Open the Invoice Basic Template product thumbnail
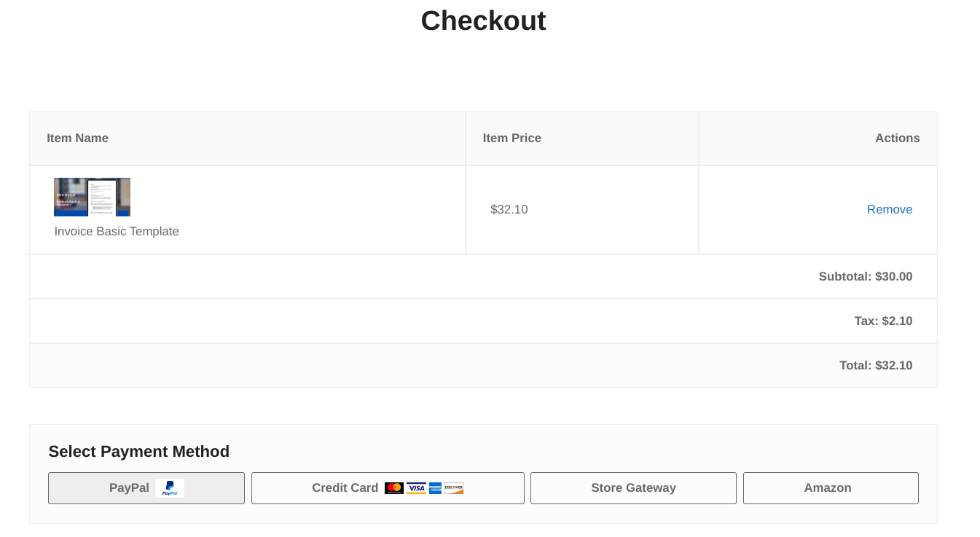This screenshot has height=537, width=980. click(92, 197)
